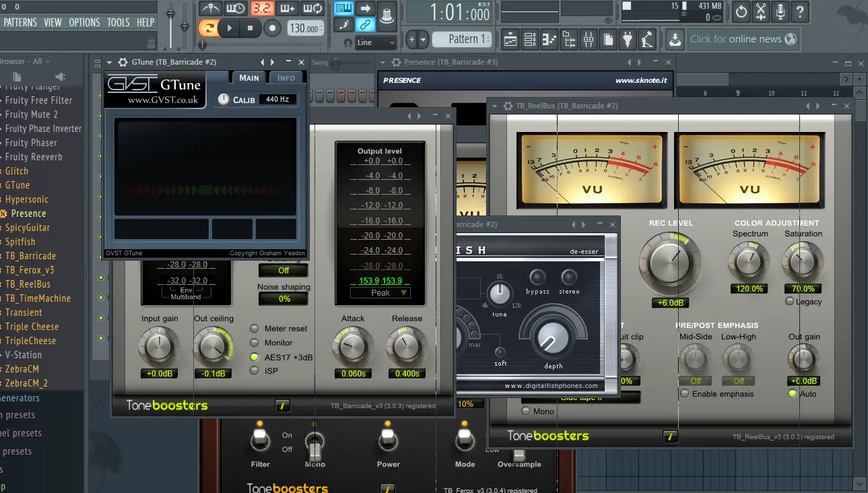Viewport: 868px width, 493px height.
Task: Toggle typing keyboard to piano icon
Action: pos(343,9)
